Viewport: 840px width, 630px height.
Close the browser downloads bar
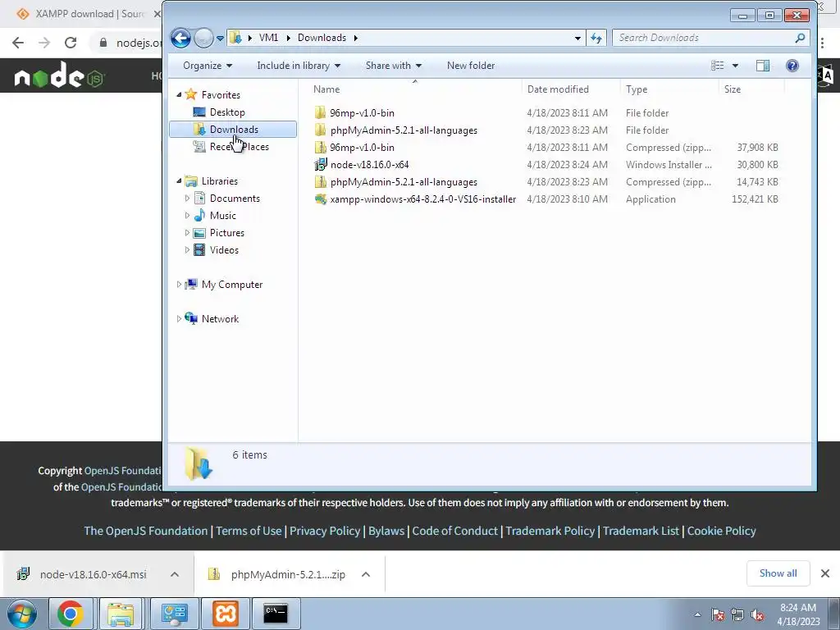pos(825,573)
